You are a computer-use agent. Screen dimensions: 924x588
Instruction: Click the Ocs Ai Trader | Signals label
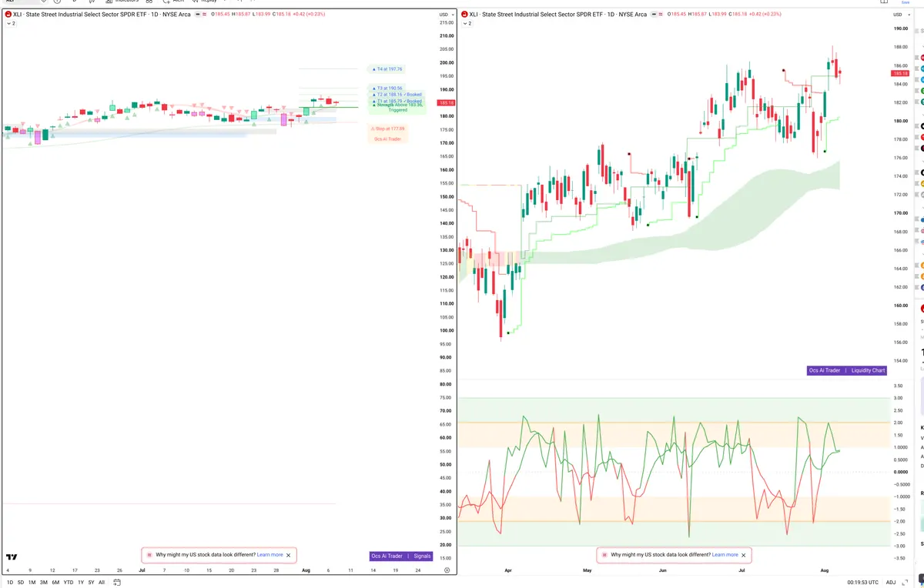(401, 556)
